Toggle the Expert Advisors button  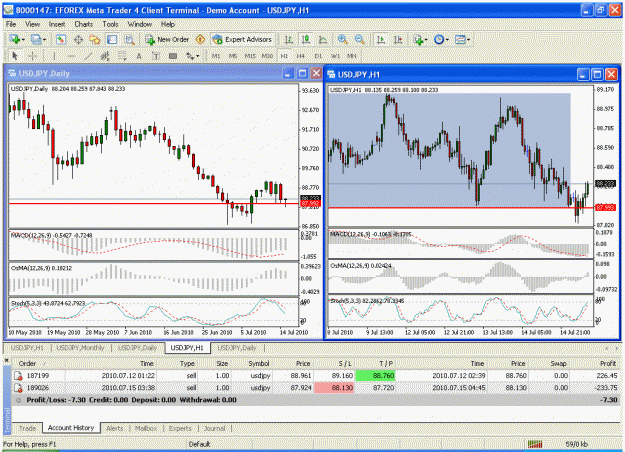click(243, 39)
